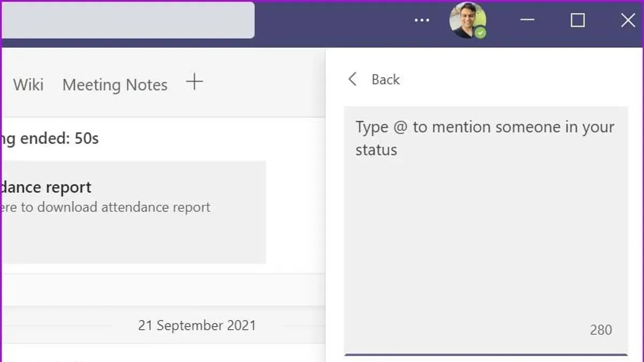
Task: Switch to the Wiki tab
Action: pyautogui.click(x=28, y=85)
